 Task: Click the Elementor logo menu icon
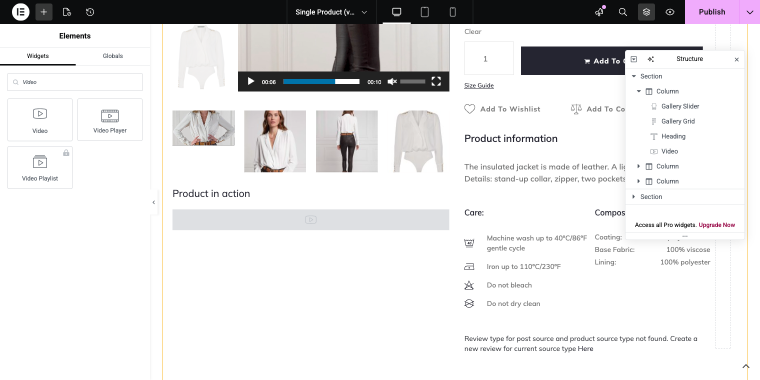[20, 12]
